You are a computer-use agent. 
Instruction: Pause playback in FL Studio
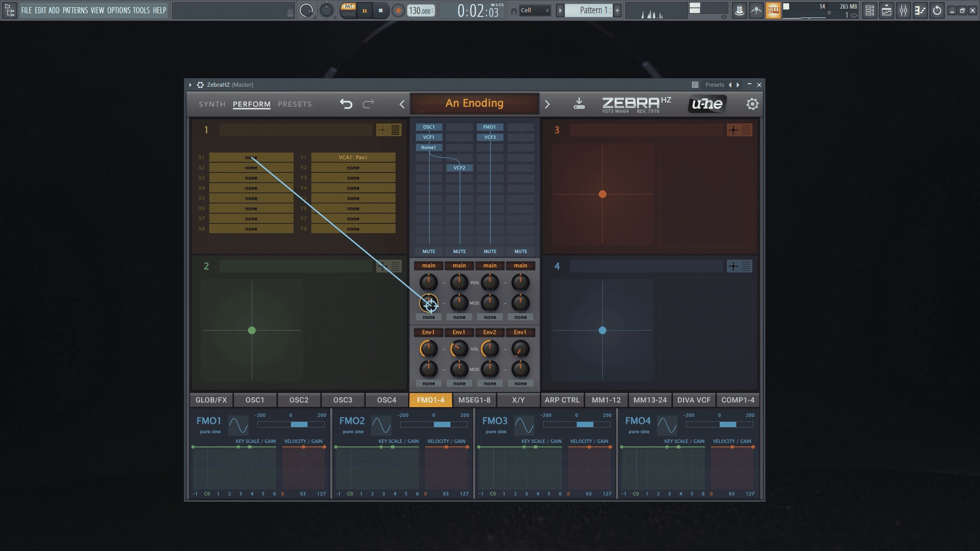(364, 11)
